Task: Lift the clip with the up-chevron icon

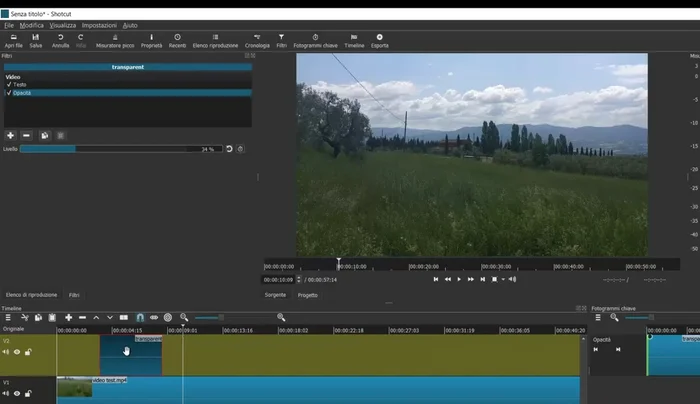Action: pos(96,317)
